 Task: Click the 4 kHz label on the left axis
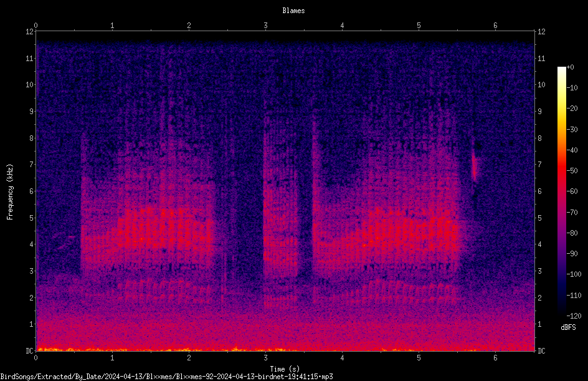[32, 244]
